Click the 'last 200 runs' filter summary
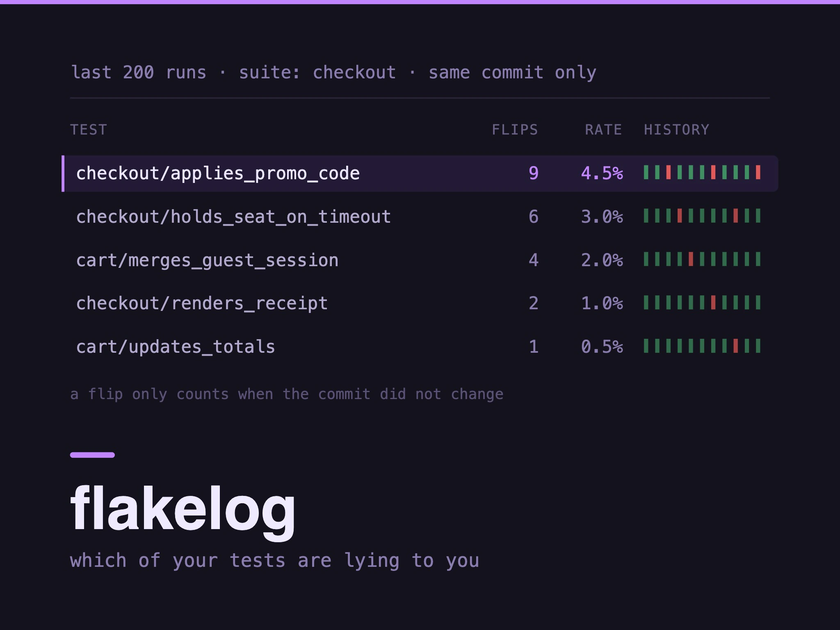840x630 pixels. (x=139, y=73)
